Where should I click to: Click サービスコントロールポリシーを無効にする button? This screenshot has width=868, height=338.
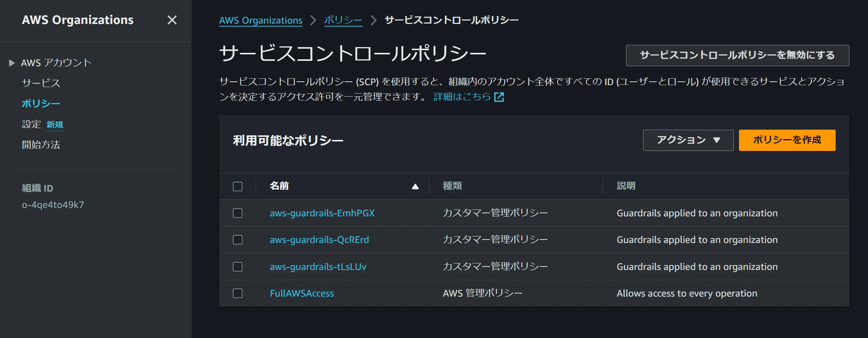coord(737,56)
